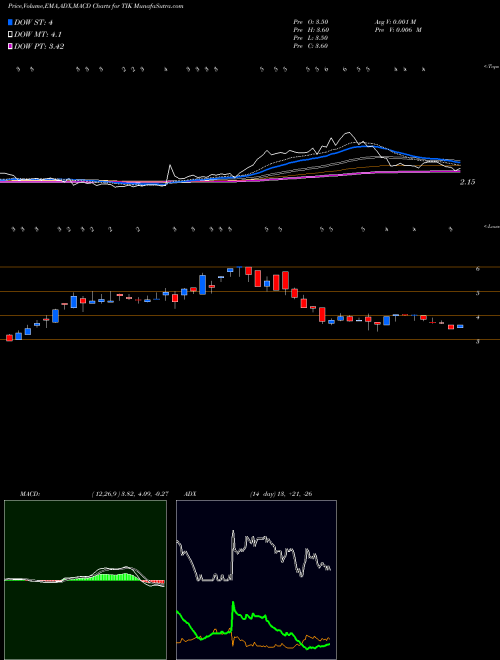The width and height of the screenshot is (500, 660).
Task: Select the 'DOW ST: 4' legend label
Action: [33, 23]
